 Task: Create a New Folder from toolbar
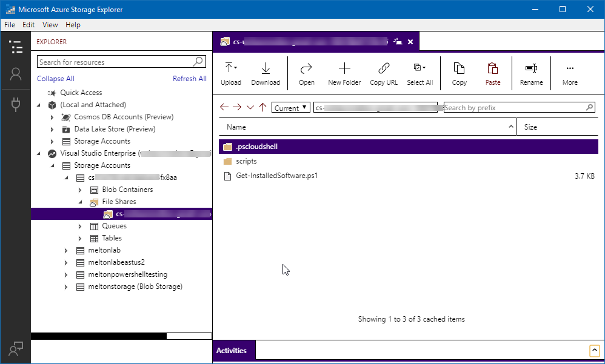[x=344, y=68]
